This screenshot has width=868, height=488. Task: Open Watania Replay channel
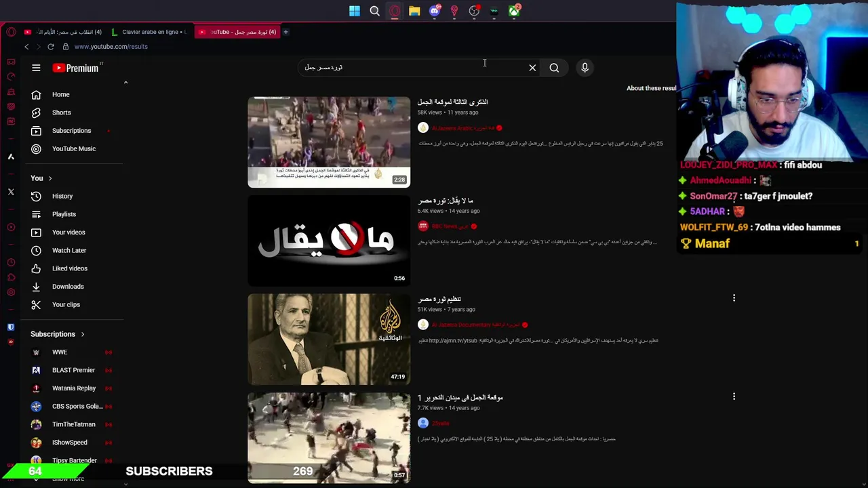[74, 388]
